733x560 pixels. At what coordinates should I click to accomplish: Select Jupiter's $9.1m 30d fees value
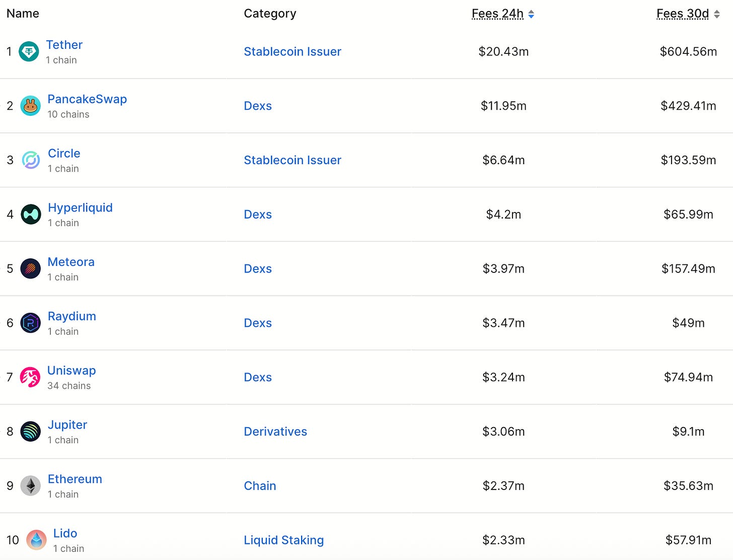pyautogui.click(x=688, y=432)
